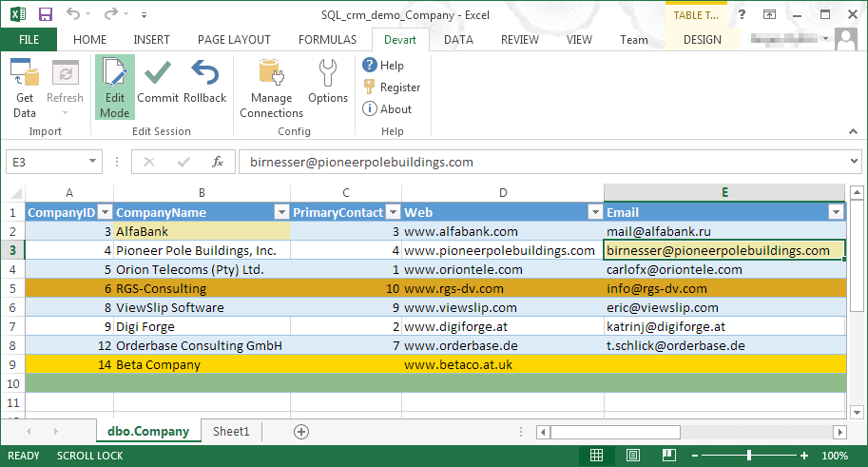Cancel formula entry with X icon
This screenshot has width=868, height=467.
point(149,162)
